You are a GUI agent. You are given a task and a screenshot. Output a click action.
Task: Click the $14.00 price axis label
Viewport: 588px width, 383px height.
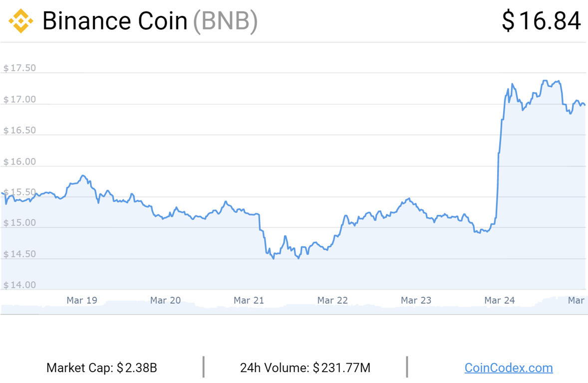click(20, 285)
